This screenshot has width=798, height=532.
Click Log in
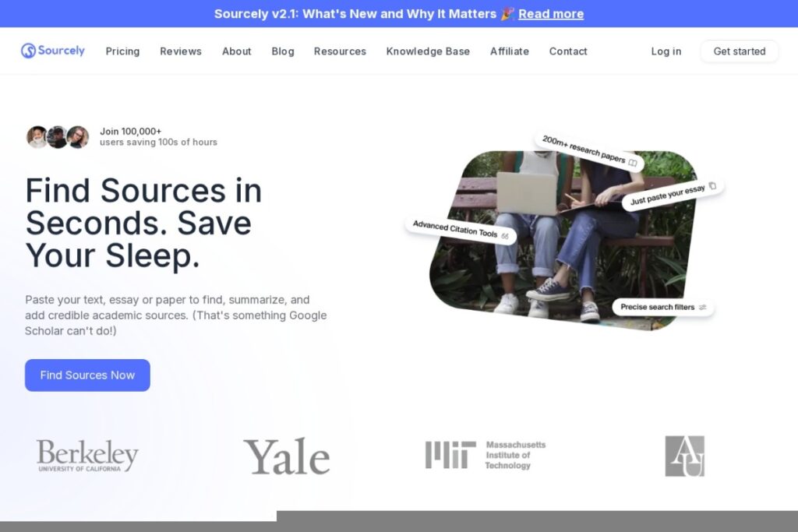(666, 51)
